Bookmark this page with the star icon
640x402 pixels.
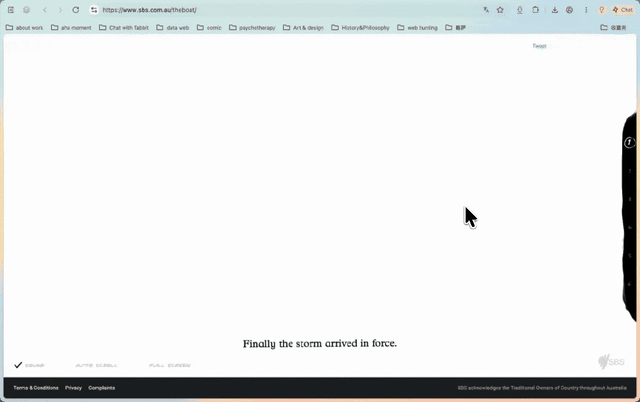500,10
